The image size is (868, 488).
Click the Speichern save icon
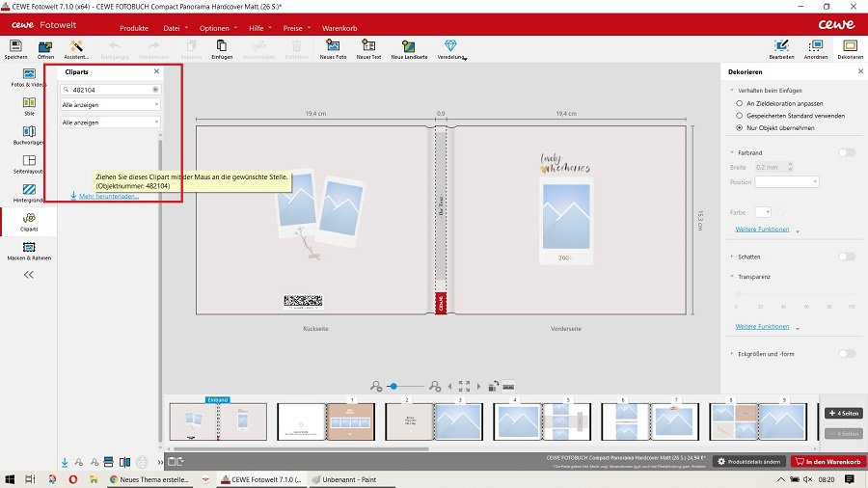click(x=15, y=46)
